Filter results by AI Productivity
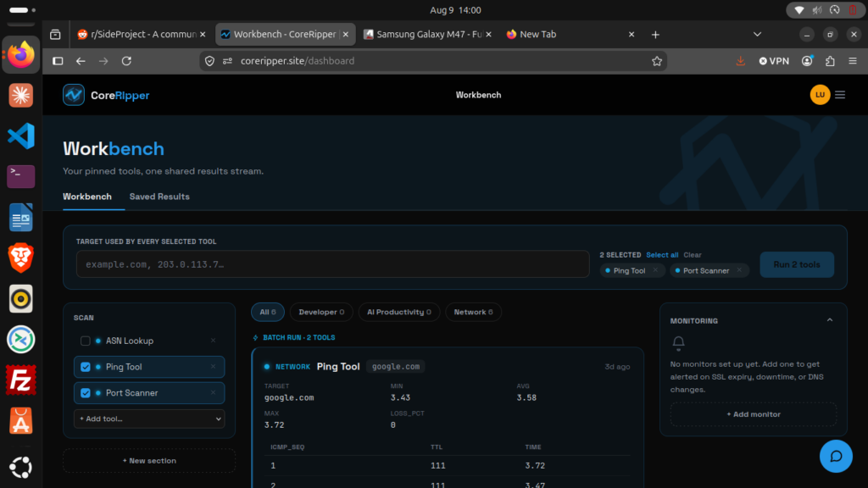Viewport: 868px width, 488px height. click(399, 312)
